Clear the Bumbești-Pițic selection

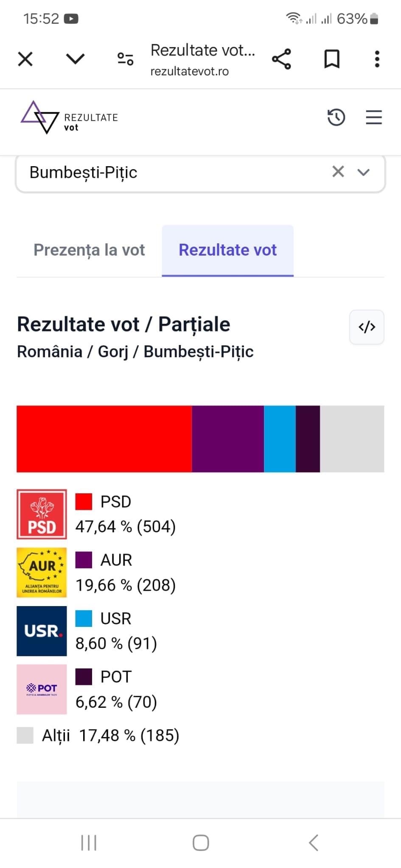click(x=338, y=172)
